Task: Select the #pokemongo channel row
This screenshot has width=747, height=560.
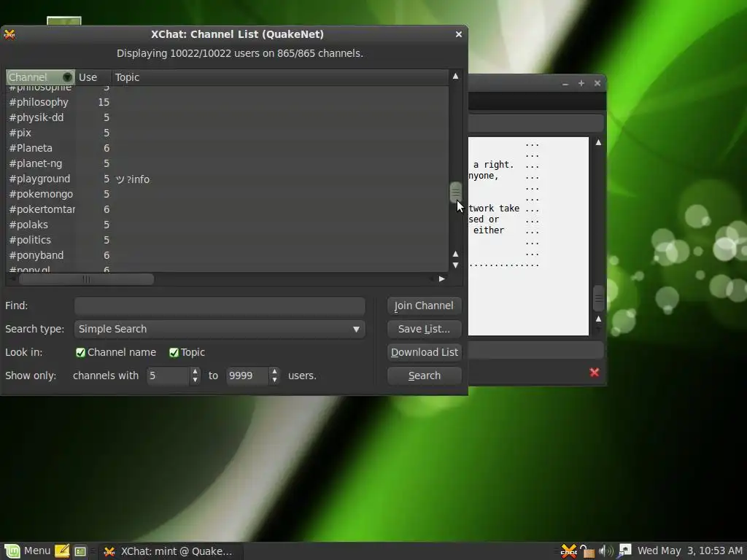Action: (x=227, y=194)
